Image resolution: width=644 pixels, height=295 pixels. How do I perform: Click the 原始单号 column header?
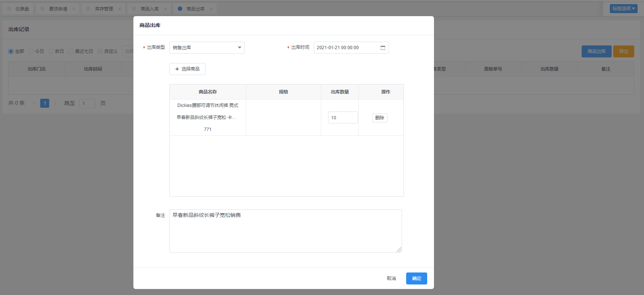(x=493, y=69)
